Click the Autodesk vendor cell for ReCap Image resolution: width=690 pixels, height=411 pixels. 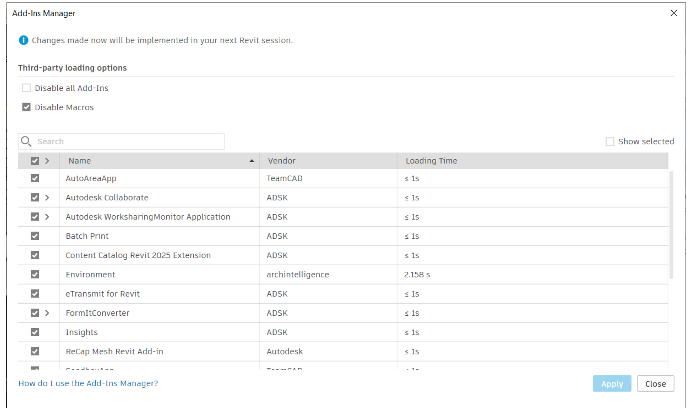285,351
